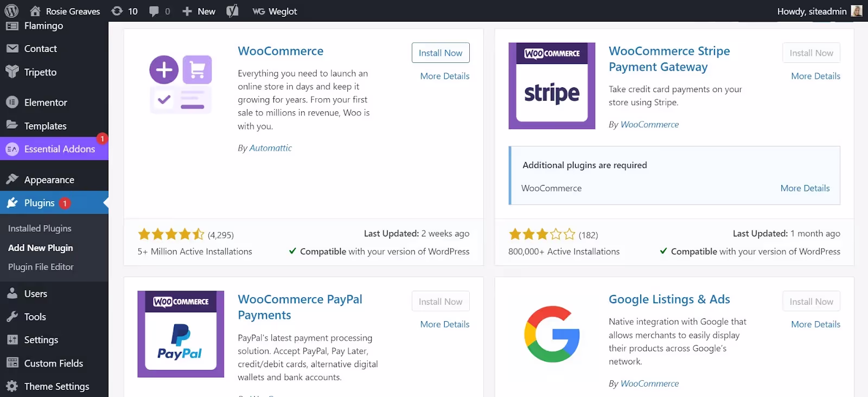Click the Plugins plug icon
This screenshot has height=397, width=868.
tap(12, 202)
